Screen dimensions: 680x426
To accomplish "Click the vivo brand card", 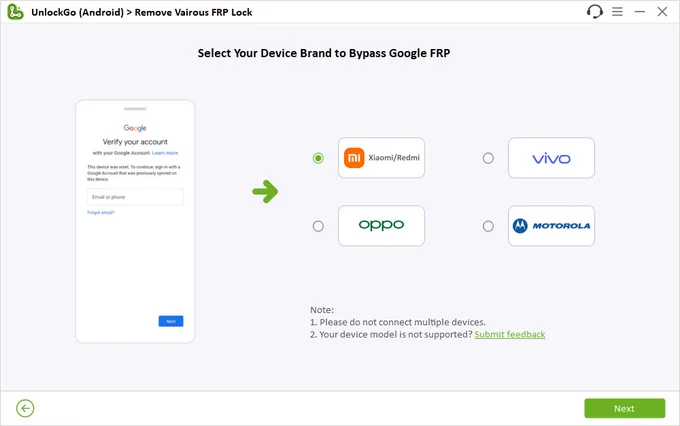I will click(x=551, y=158).
